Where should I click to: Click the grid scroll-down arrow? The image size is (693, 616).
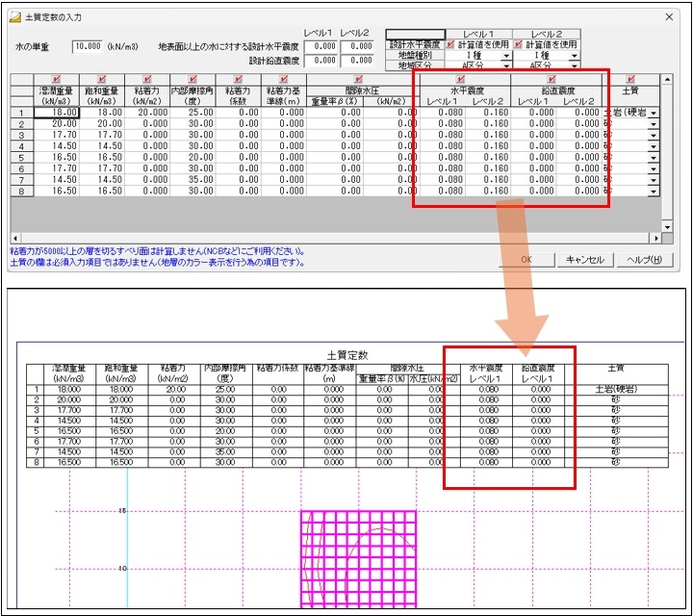pyautogui.click(x=667, y=227)
